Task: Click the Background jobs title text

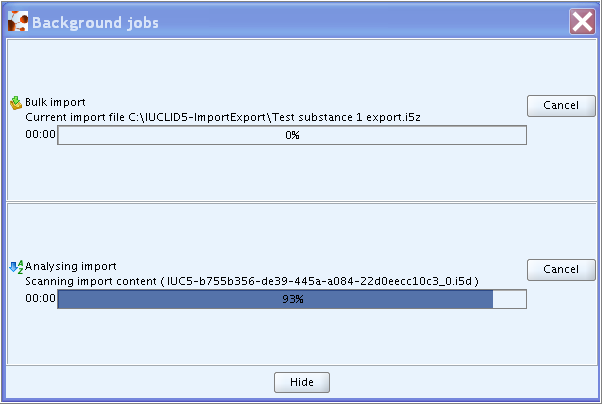Action: [95, 23]
